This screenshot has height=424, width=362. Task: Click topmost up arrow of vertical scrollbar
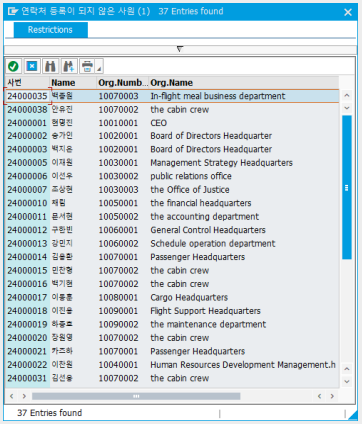coord(347,95)
